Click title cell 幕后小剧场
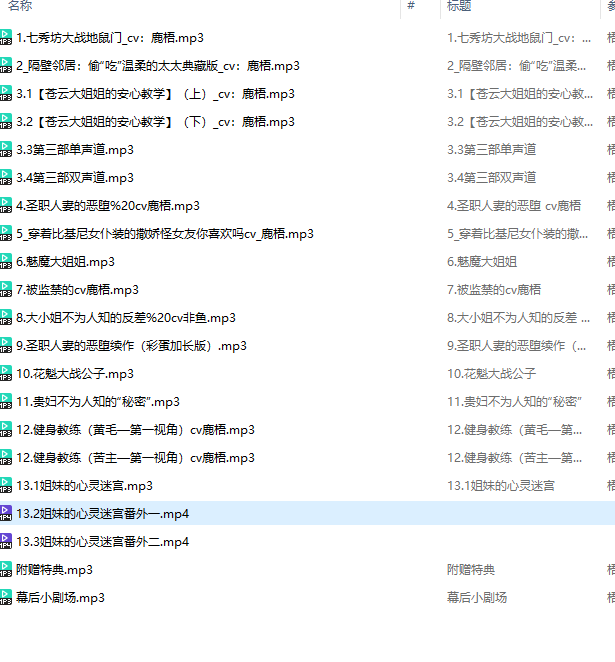The image size is (615, 662). pos(477,597)
